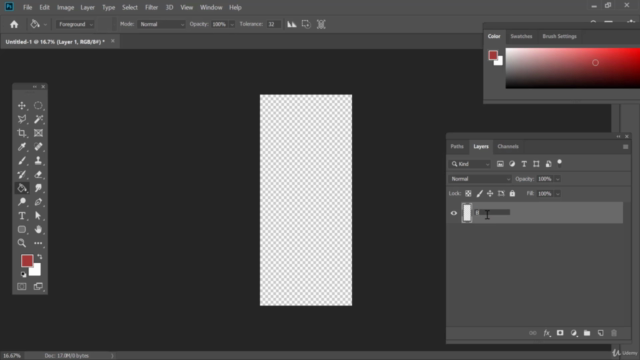Create a new group folder icon

pyautogui.click(x=587, y=333)
